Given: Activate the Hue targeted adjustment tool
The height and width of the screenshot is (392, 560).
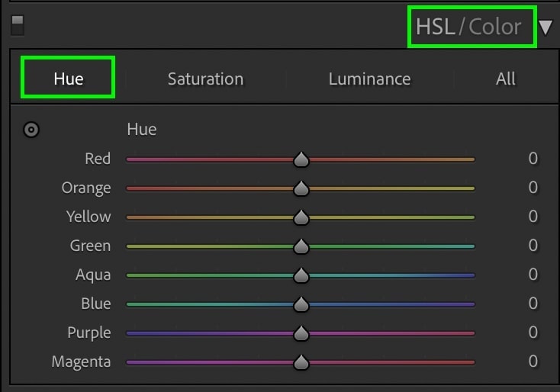Looking at the screenshot, I should coord(31,130).
